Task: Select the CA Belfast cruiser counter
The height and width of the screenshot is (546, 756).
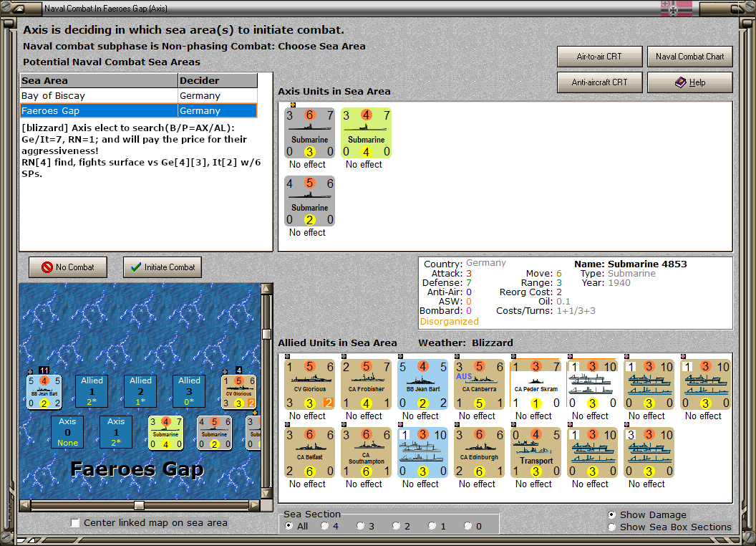Action: (x=309, y=452)
